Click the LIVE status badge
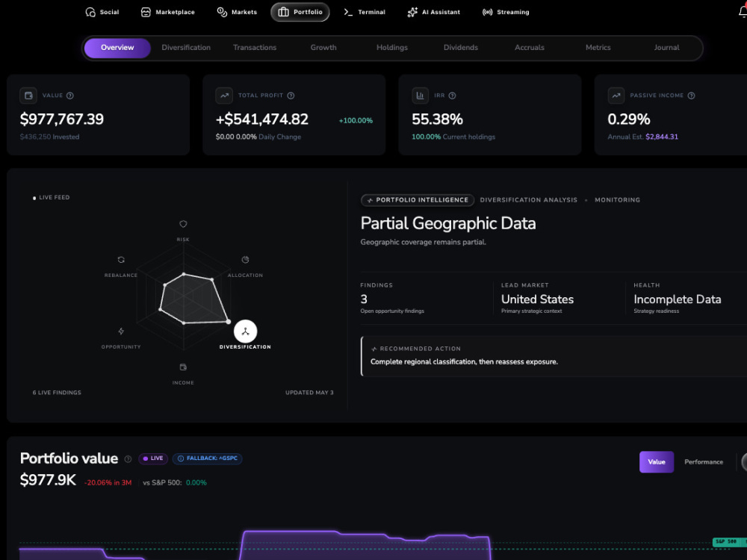Screen dimensions: 747x560 153,458
